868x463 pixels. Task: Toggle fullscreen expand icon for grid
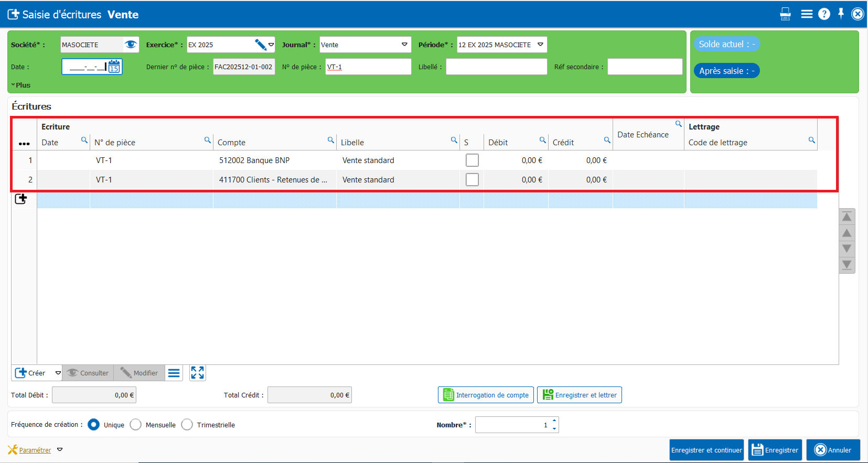pyautogui.click(x=197, y=373)
